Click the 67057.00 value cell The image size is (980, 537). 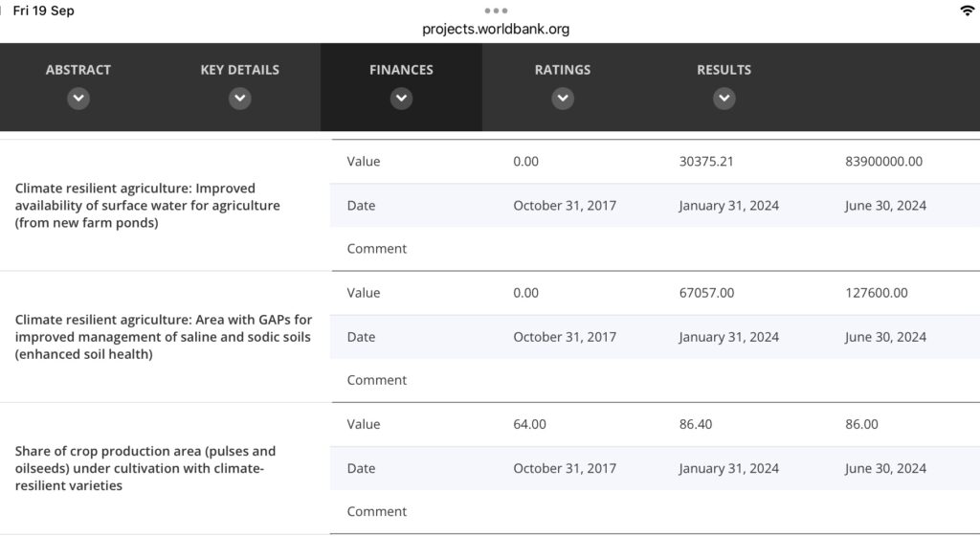706,293
